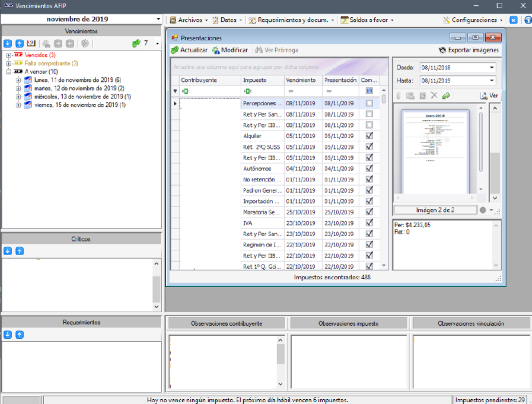The image size is (532, 404).
Task: Click the Actualizar button
Action: pyautogui.click(x=189, y=50)
